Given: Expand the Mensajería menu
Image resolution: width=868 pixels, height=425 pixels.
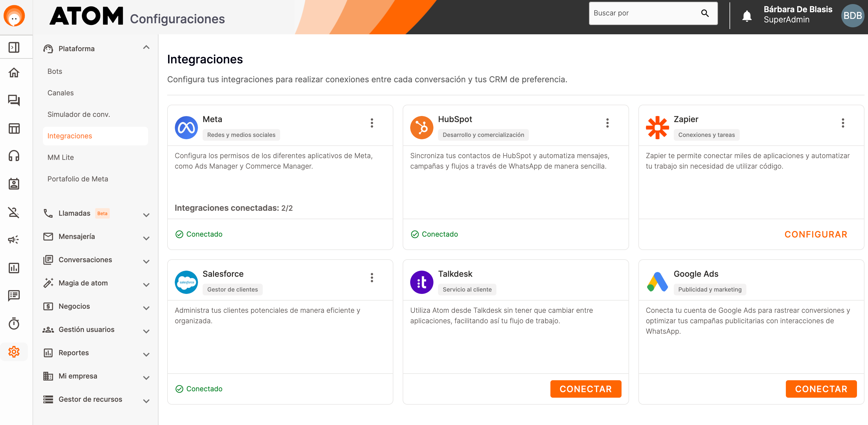Looking at the screenshot, I should pos(146,238).
